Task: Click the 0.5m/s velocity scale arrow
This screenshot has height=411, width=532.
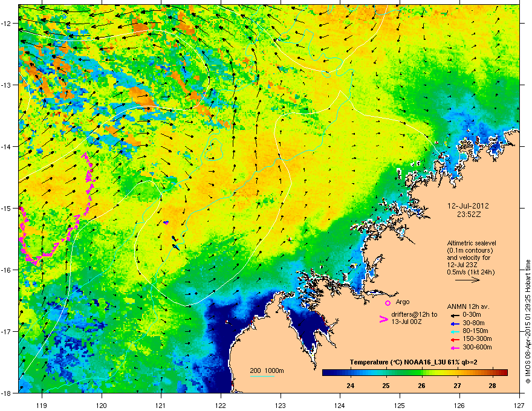Action: pos(467,280)
